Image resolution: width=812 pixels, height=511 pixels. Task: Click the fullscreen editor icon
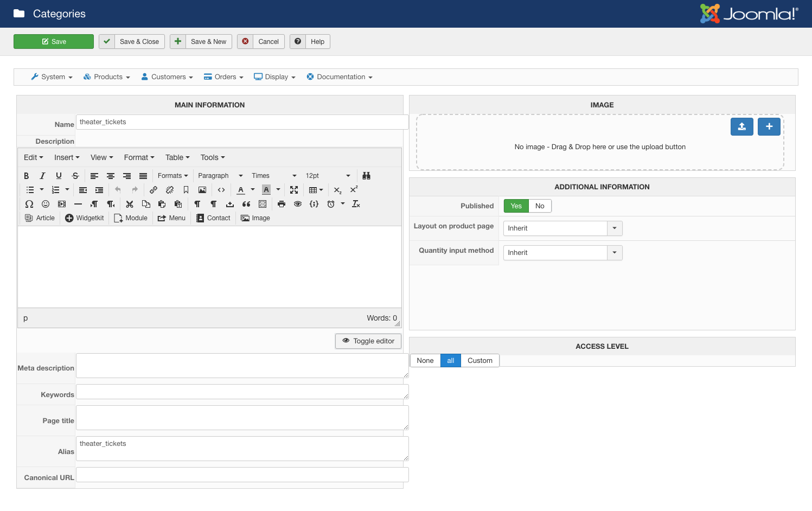(x=294, y=190)
